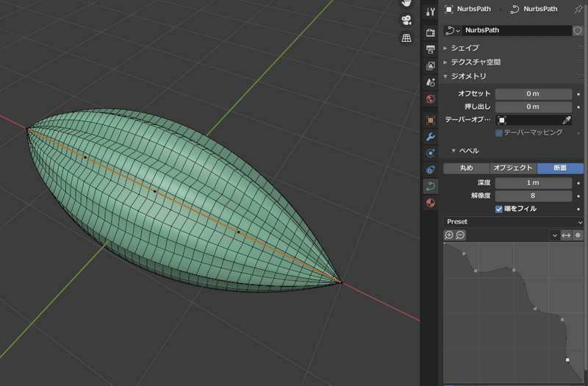Open the Material properties tab
This screenshot has width=588, height=386.
pos(431,203)
